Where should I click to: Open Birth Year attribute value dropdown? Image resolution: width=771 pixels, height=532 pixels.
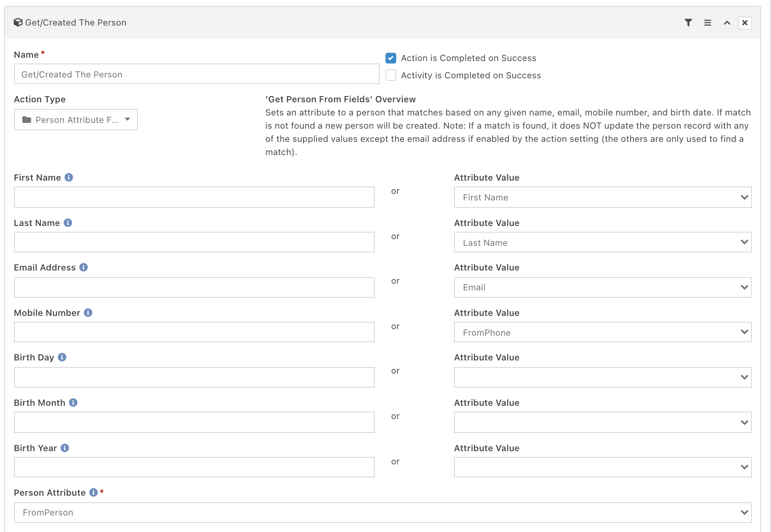pos(603,467)
